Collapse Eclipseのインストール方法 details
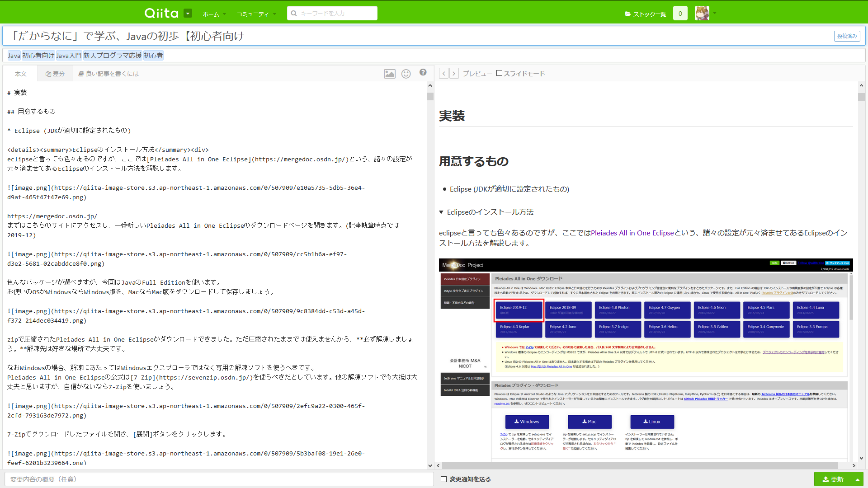 pyautogui.click(x=486, y=212)
